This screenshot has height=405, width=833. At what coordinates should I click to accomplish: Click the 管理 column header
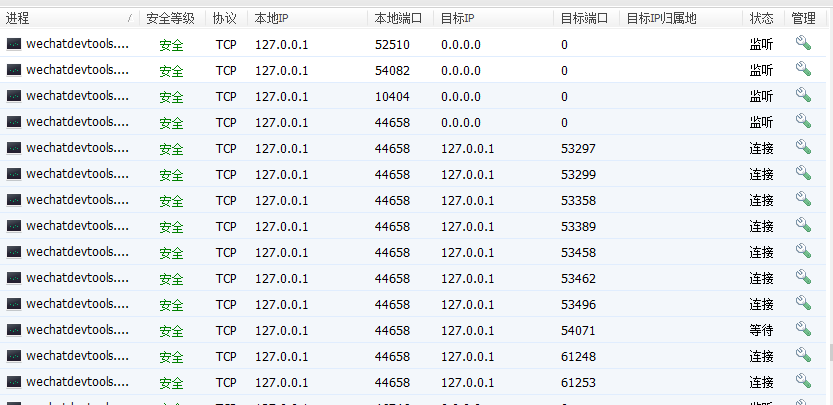(x=805, y=19)
